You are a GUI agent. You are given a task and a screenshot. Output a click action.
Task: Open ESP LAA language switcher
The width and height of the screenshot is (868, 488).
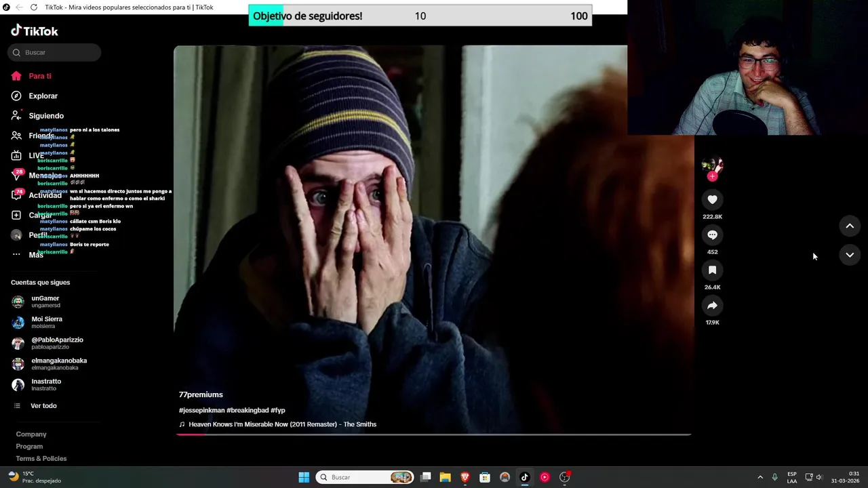pos(792,477)
